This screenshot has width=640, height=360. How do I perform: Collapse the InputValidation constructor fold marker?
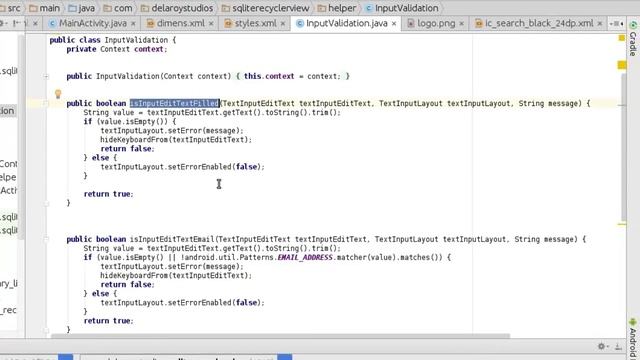tap(46, 76)
